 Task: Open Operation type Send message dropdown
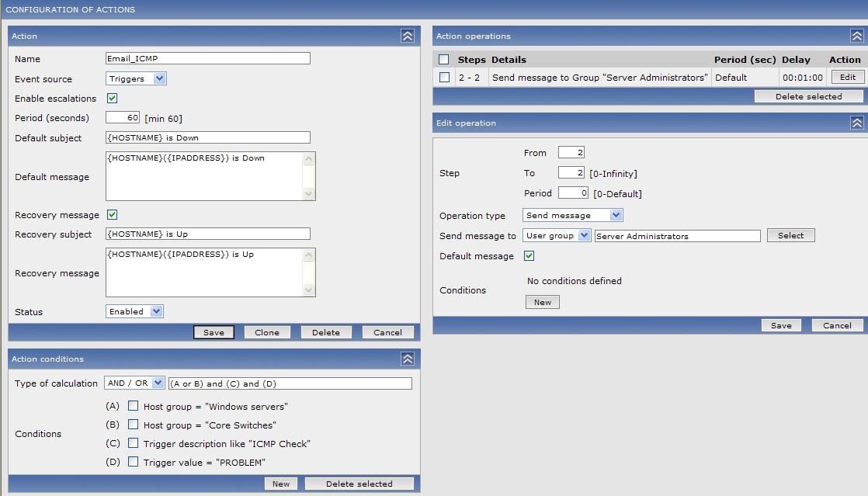pyautogui.click(x=573, y=215)
